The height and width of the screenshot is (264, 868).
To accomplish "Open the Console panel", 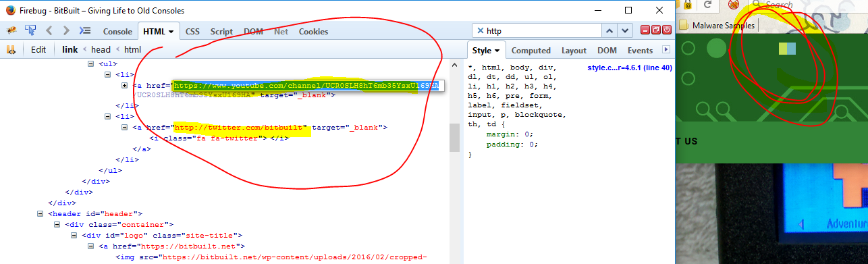I will pyautogui.click(x=117, y=32).
